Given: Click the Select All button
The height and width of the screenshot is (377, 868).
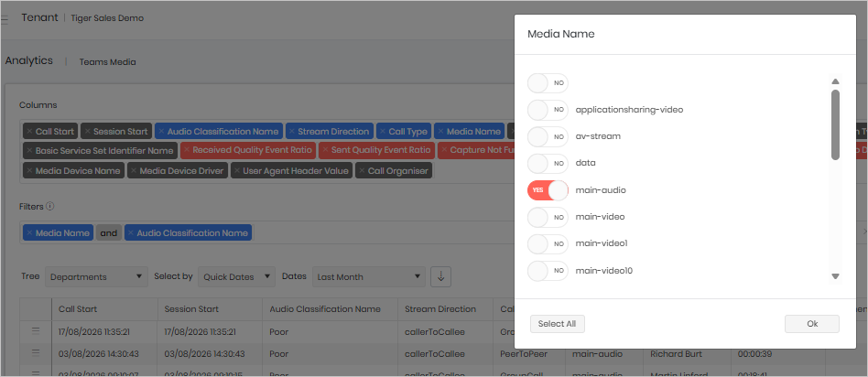Looking at the screenshot, I should coord(558,324).
